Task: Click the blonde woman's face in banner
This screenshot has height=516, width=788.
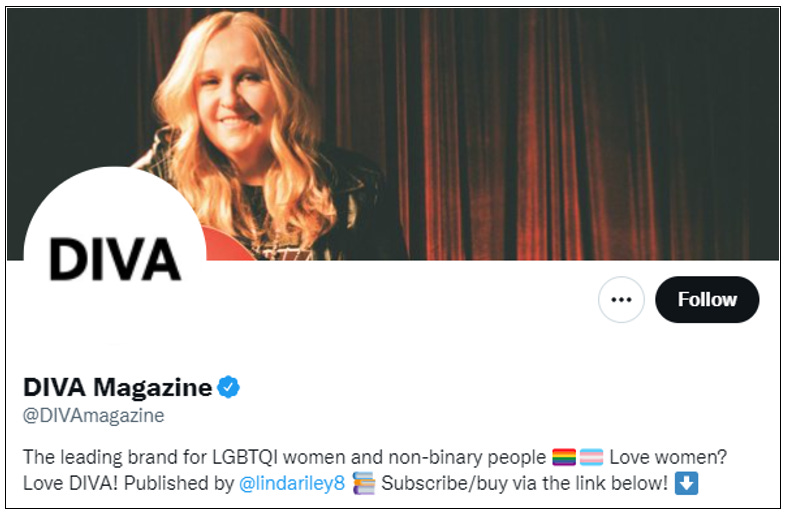Action: coord(232,95)
